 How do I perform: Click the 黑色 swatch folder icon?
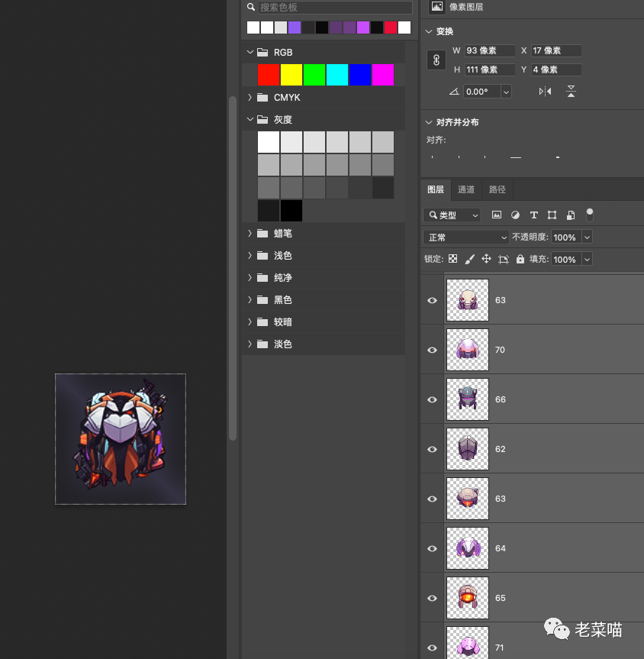tap(262, 299)
